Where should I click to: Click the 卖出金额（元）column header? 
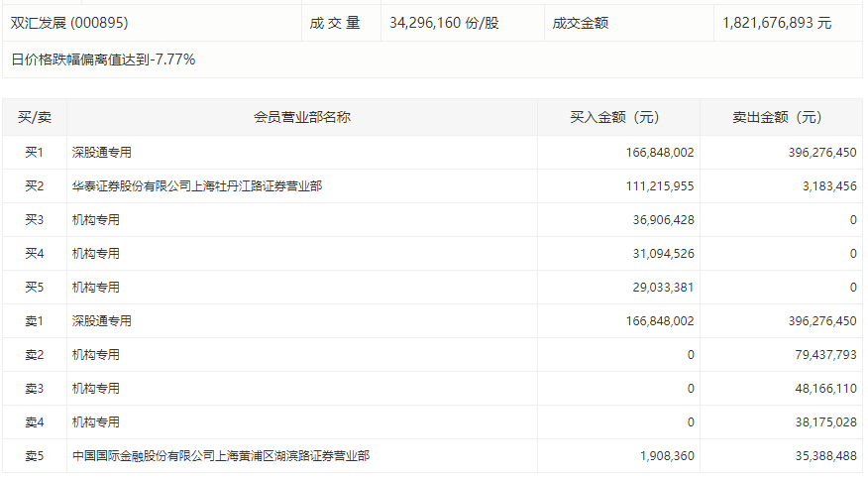(781, 117)
